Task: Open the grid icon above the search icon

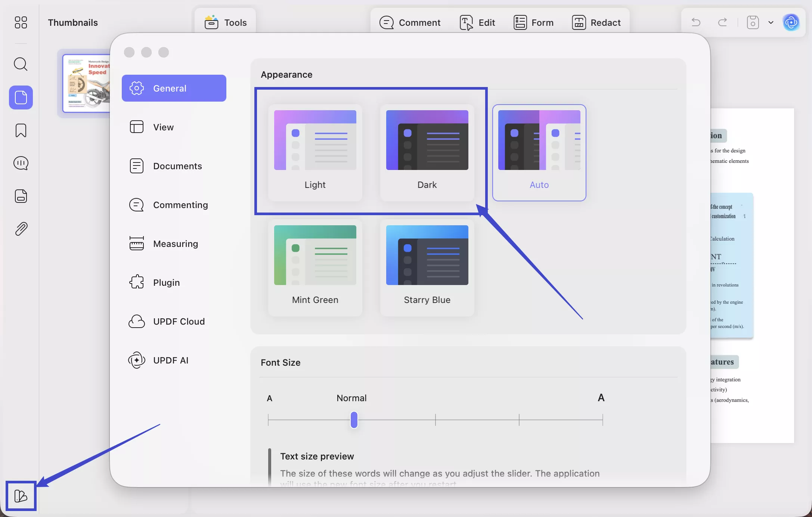Action: 21,22
